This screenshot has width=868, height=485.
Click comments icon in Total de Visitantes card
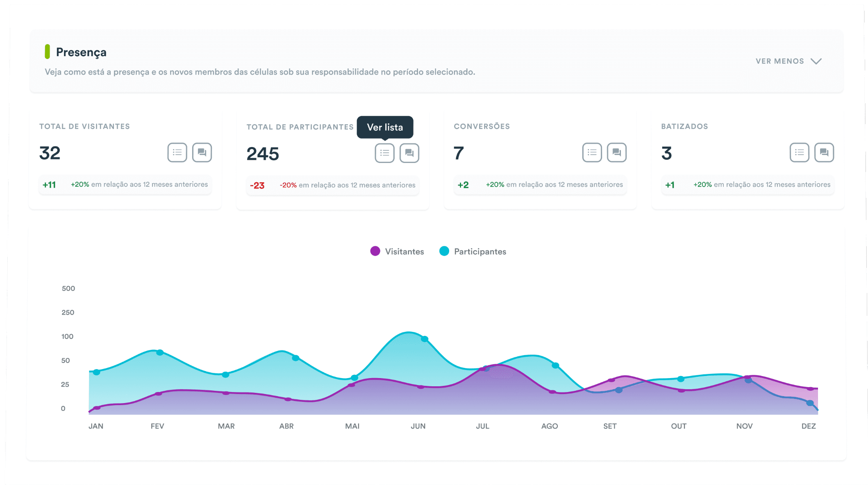202,152
